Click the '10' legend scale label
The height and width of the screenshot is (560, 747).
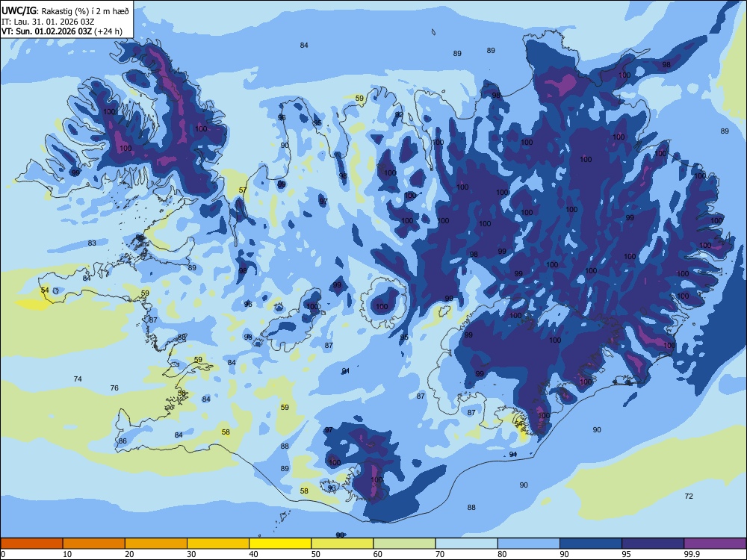point(67,554)
